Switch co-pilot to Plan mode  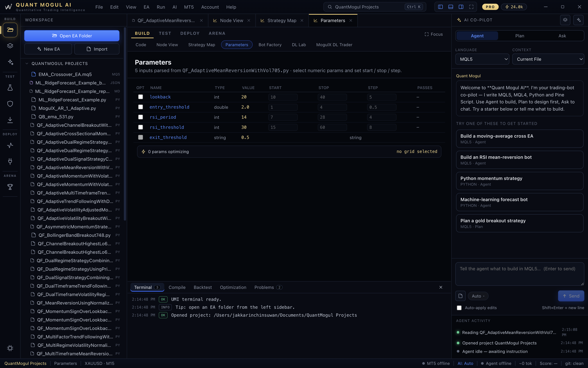pos(520,36)
